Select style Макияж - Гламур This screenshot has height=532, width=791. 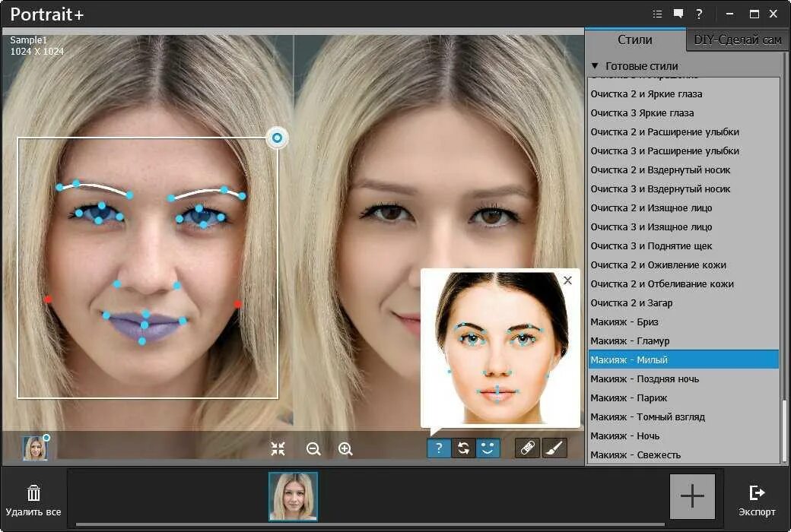point(684,341)
